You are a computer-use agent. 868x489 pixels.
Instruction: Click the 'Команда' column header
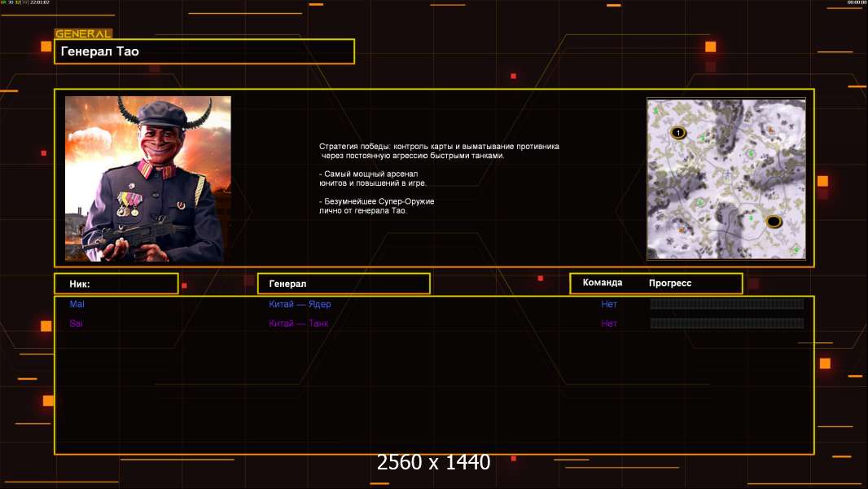pyautogui.click(x=603, y=283)
